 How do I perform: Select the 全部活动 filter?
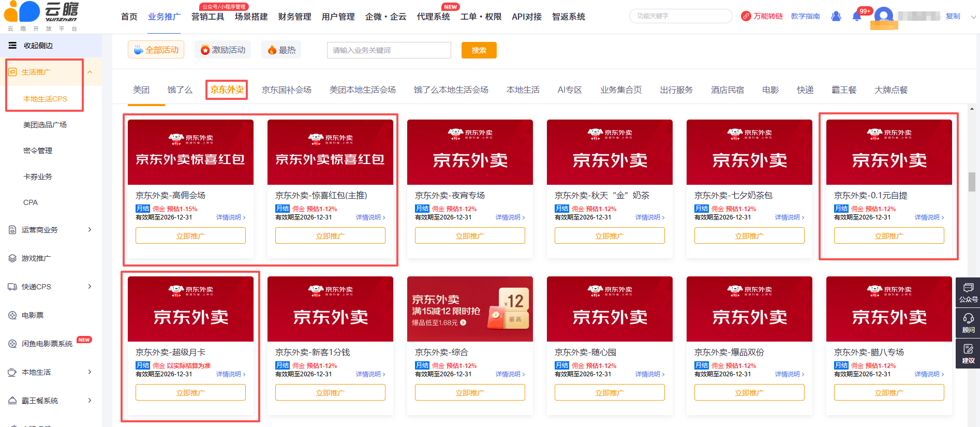(156, 50)
